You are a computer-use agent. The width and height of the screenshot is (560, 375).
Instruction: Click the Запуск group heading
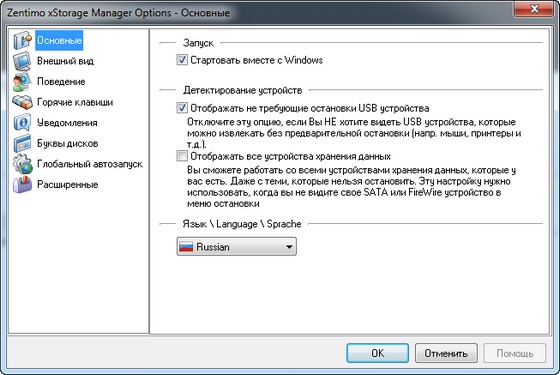point(198,43)
